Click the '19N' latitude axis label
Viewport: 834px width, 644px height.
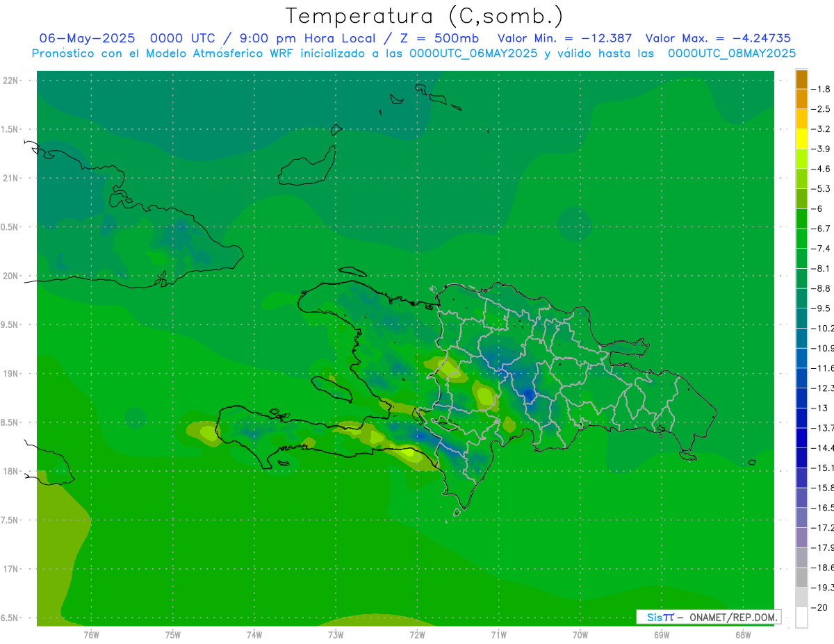[11, 374]
